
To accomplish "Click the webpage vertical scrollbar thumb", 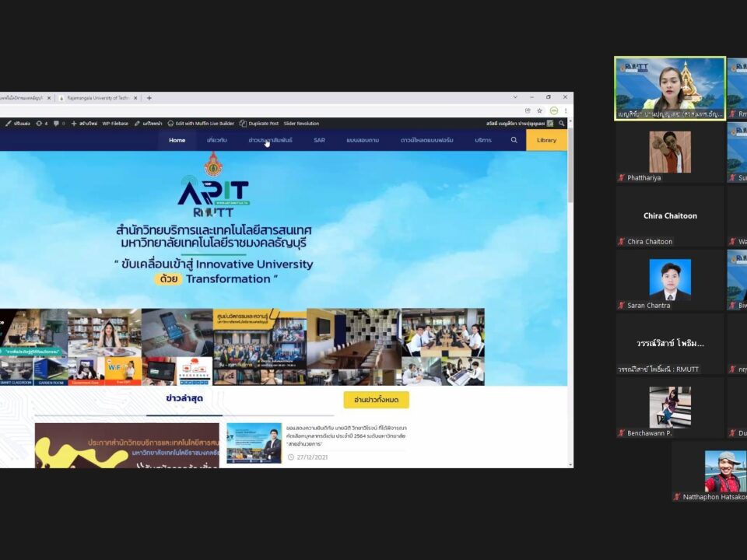I will pyautogui.click(x=570, y=164).
